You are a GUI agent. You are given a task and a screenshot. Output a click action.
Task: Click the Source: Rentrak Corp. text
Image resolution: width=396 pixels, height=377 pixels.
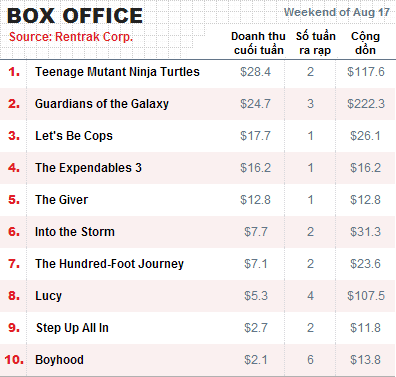(71, 37)
